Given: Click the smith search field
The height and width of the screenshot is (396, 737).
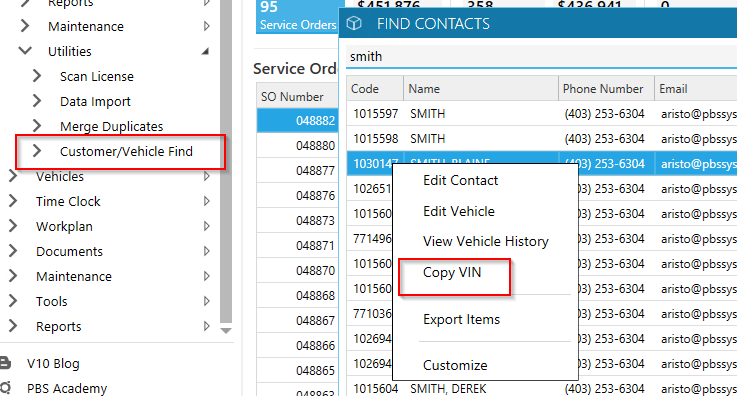Looking at the screenshot, I should (541, 56).
